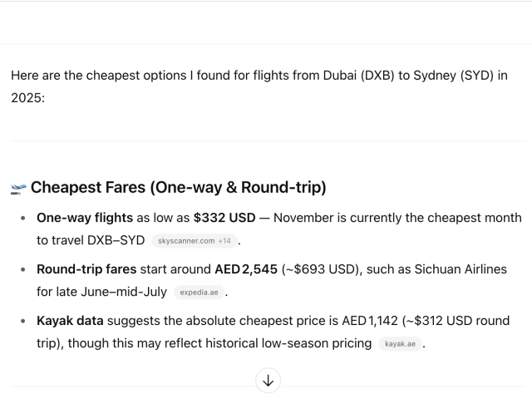Click the bold AED 2,545 fare
The height and width of the screenshot is (399, 532).
[246, 269]
